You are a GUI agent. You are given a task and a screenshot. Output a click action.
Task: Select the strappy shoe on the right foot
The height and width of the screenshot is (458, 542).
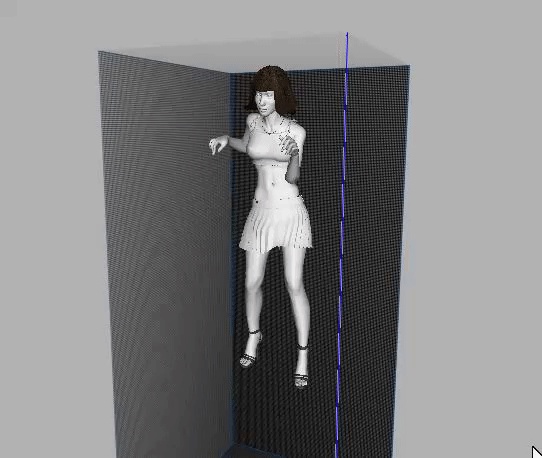pos(251,349)
